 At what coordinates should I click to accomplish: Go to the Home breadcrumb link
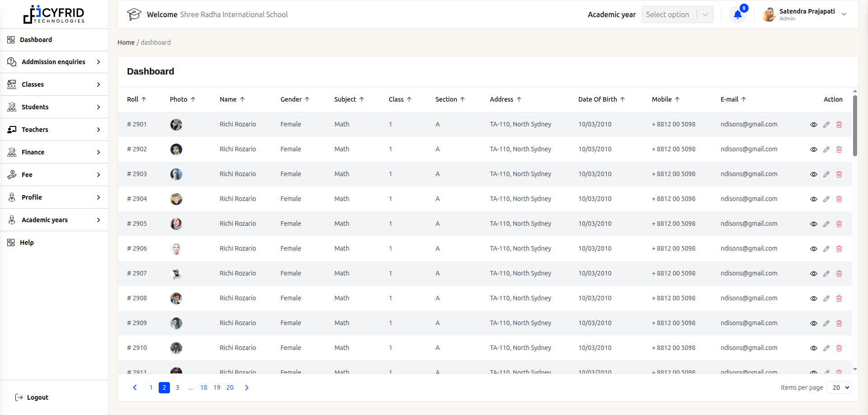pos(126,42)
